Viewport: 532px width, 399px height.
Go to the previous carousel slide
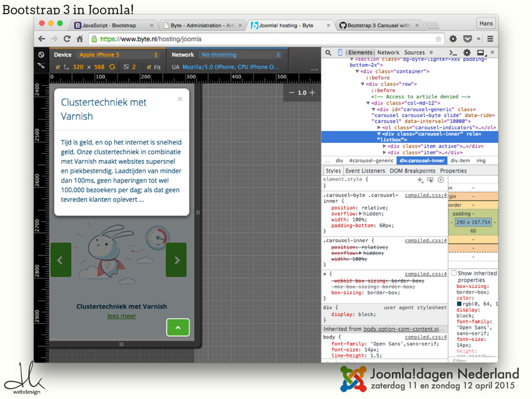click(61, 260)
